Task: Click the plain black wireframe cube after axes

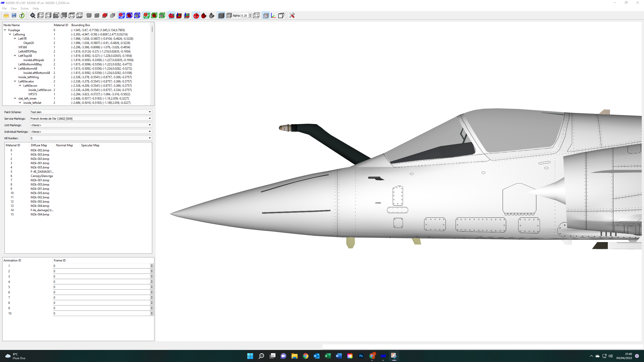Action: (x=281, y=16)
